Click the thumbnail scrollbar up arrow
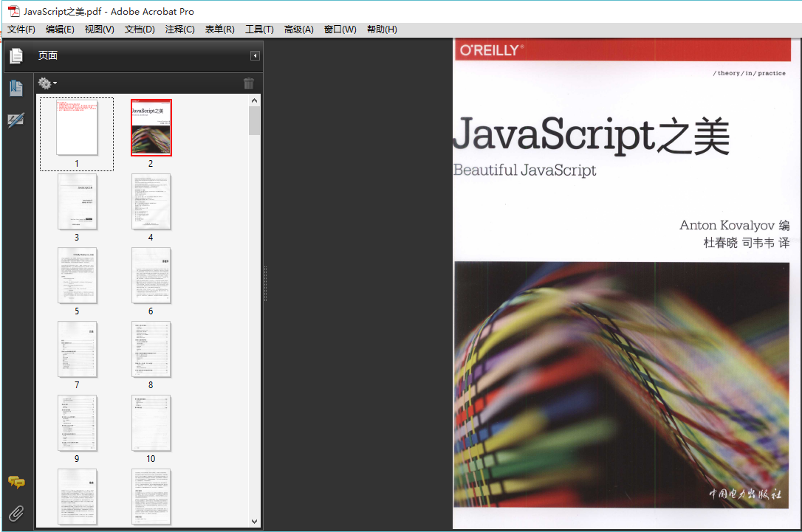Image resolution: width=802 pixels, height=532 pixels. [x=254, y=100]
